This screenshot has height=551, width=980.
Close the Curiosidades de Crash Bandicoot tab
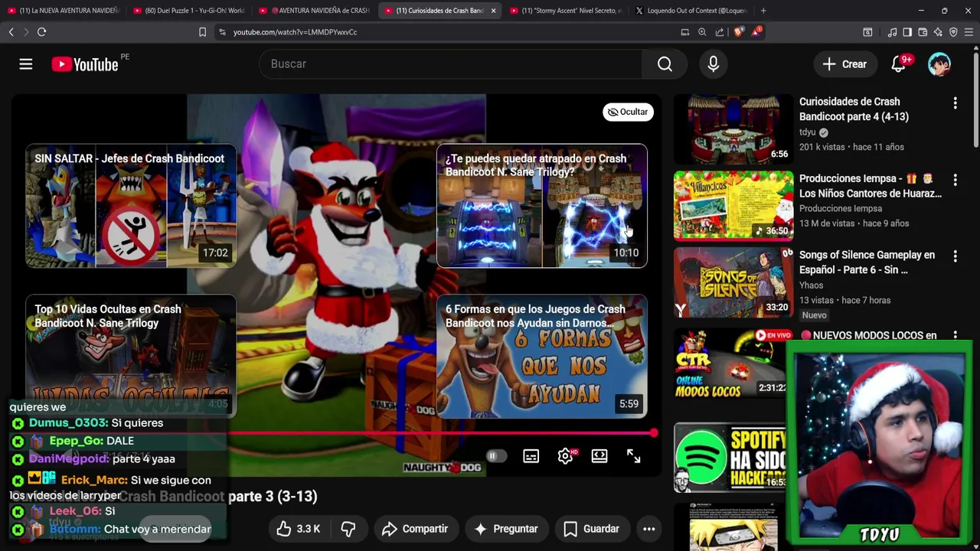[x=493, y=11]
